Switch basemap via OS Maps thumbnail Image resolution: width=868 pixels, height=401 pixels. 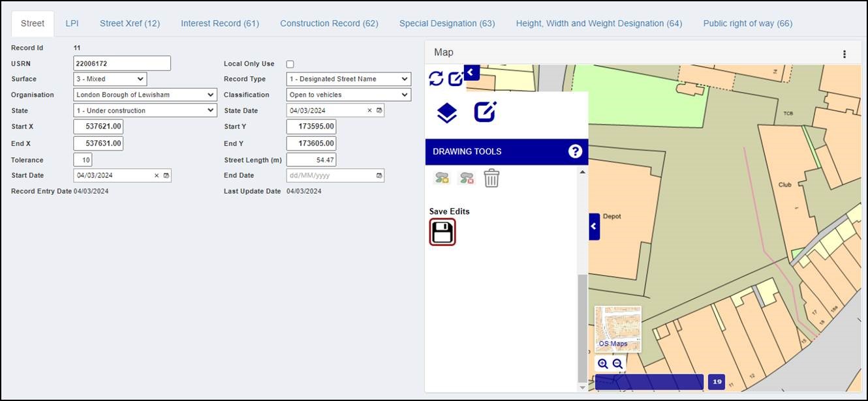click(618, 329)
